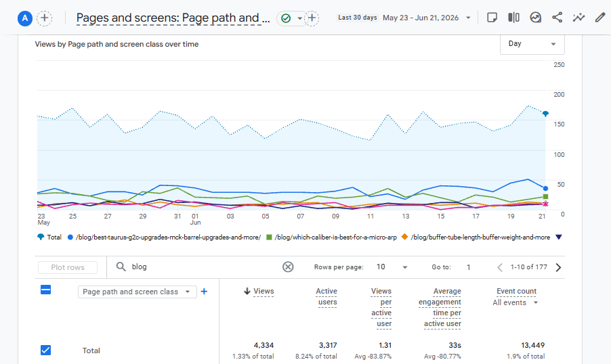The height and width of the screenshot is (364, 611).
Task: Open the Insights icon in toolbar
Action: [x=535, y=18]
